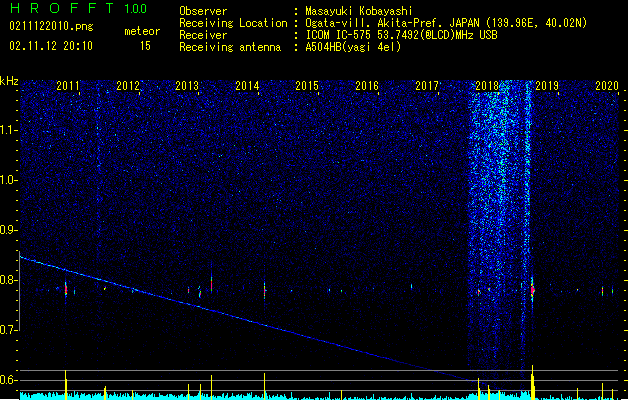Click the 2012 time axis marker
Viewport: 629px width, 400px height.
point(128,86)
